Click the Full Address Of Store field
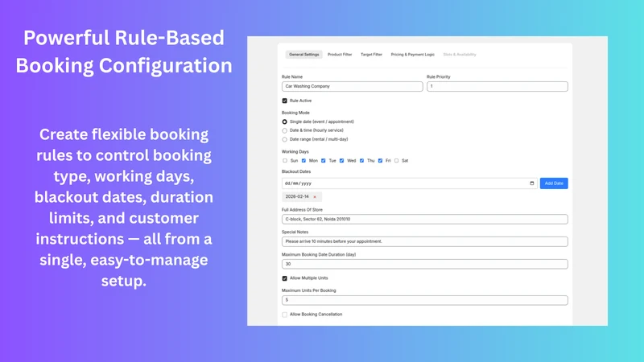644x362 pixels. tap(425, 219)
